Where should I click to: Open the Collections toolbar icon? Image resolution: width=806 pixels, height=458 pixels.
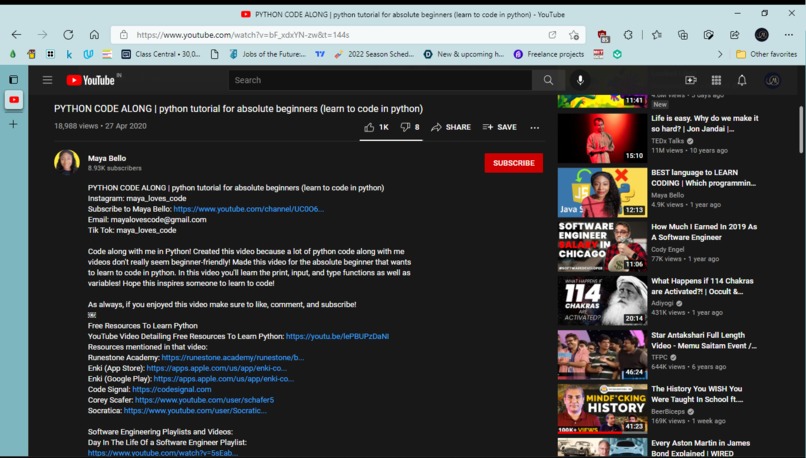point(683,35)
